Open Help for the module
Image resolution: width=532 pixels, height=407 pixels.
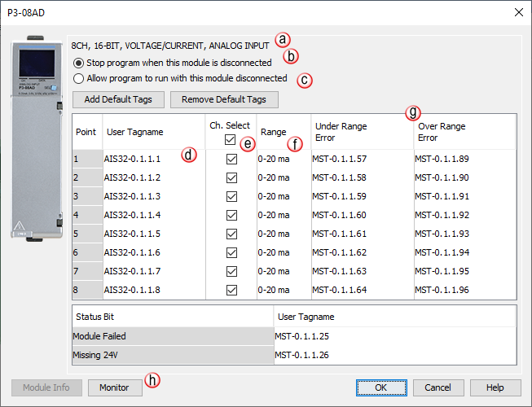[x=494, y=387]
